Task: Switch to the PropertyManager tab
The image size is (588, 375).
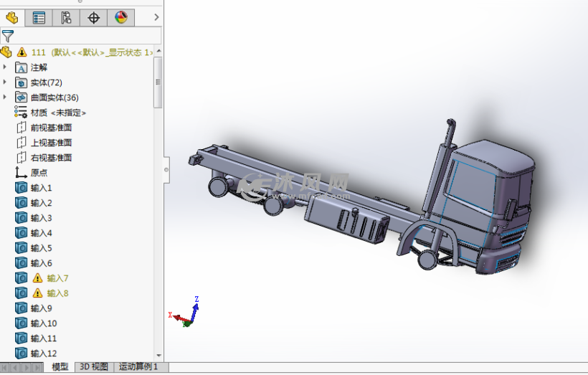Action: pyautogui.click(x=39, y=18)
